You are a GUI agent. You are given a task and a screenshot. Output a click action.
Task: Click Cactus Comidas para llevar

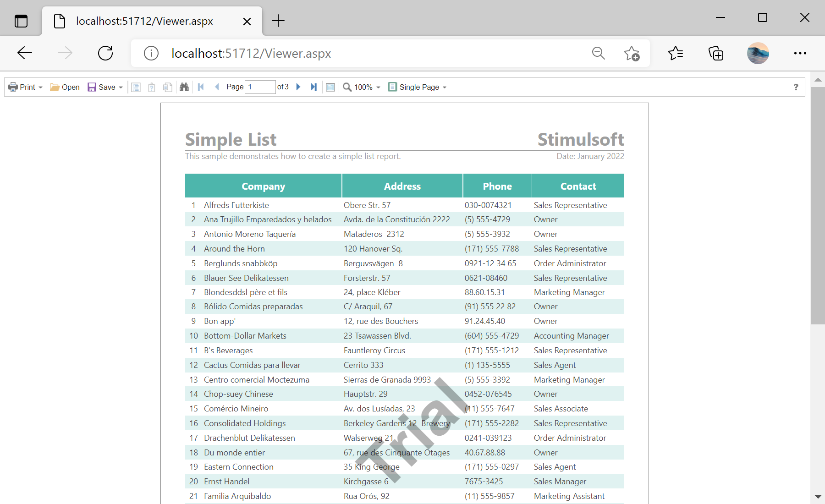(252, 365)
